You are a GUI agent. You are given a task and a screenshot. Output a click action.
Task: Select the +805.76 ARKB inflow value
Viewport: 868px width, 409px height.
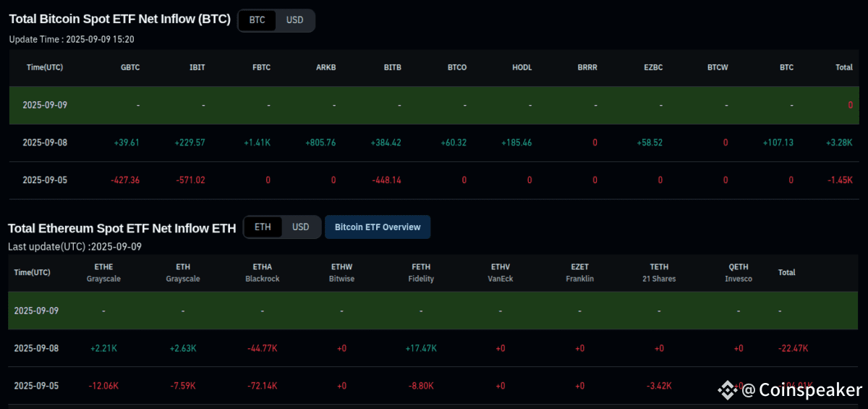321,143
